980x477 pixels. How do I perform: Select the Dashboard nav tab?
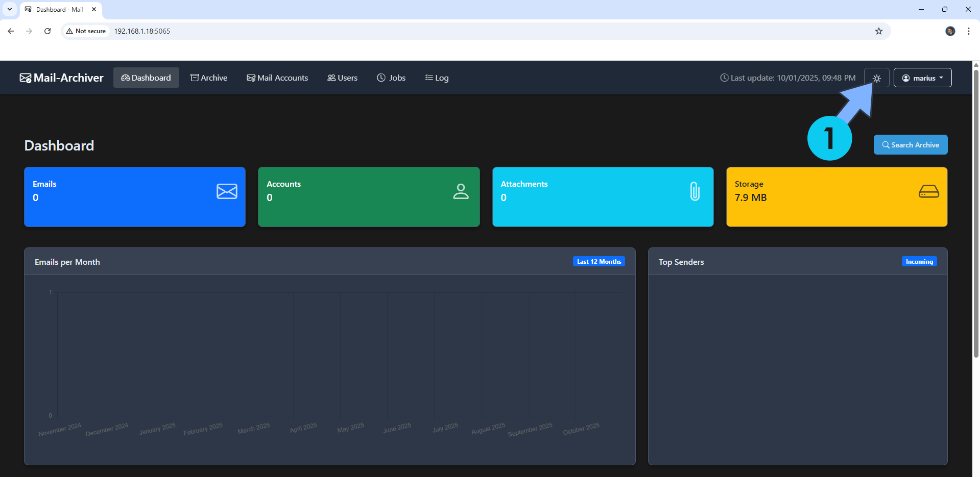(146, 78)
